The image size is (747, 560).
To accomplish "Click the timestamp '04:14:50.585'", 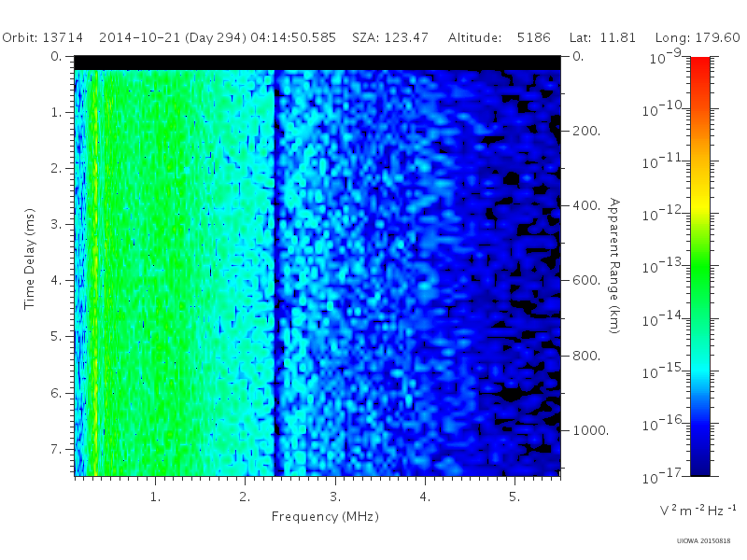I will point(293,37).
